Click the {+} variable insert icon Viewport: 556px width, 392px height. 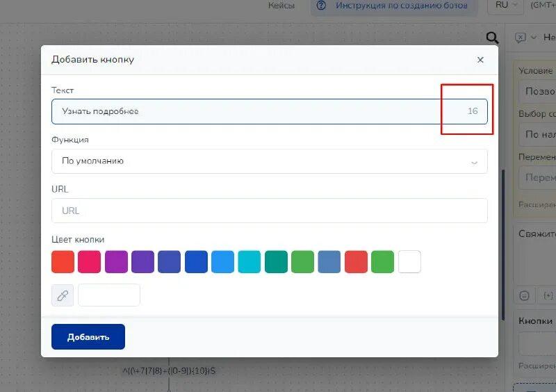[548, 295]
